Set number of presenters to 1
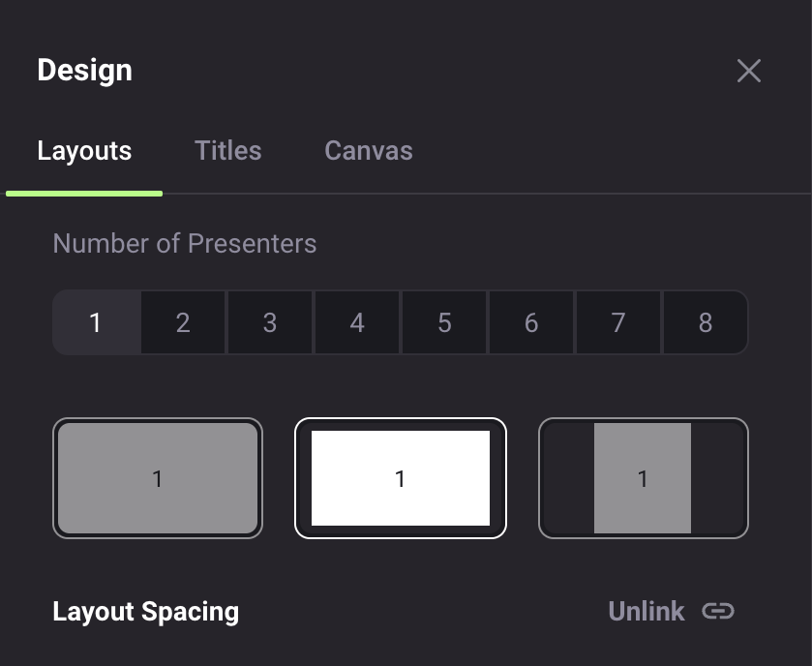Viewport: 812px width, 666px height. (97, 322)
